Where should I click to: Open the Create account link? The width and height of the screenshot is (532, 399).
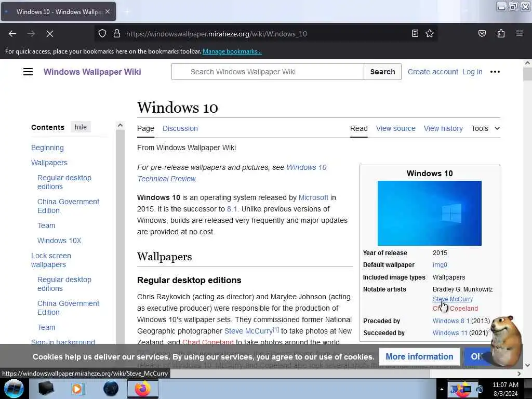(433, 72)
